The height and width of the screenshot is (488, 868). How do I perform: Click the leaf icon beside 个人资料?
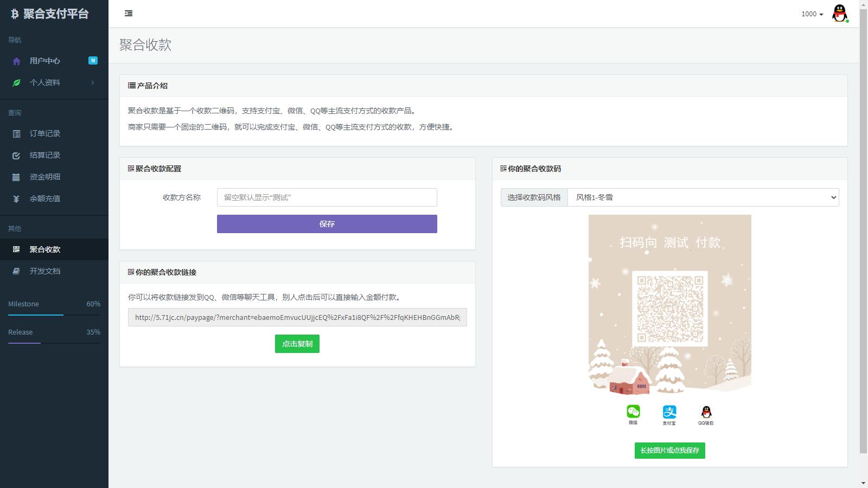click(x=16, y=82)
